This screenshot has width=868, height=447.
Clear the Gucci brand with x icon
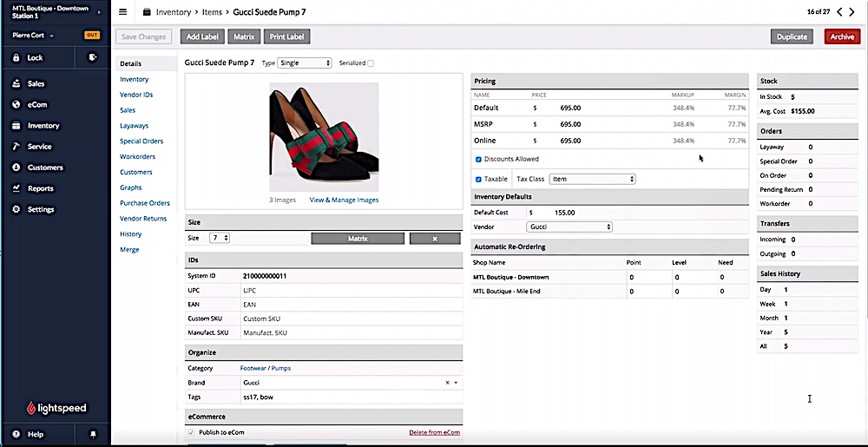[x=447, y=383]
